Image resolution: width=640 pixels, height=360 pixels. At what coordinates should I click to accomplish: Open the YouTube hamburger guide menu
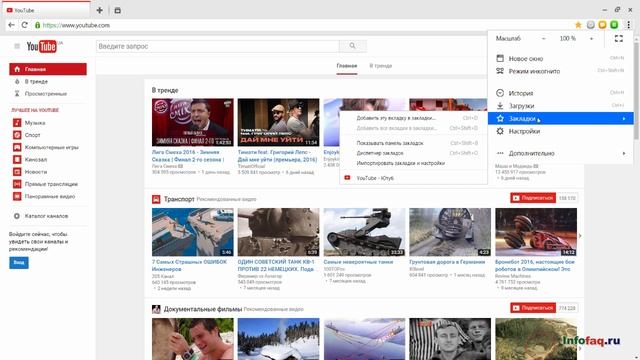pyautogui.click(x=17, y=46)
